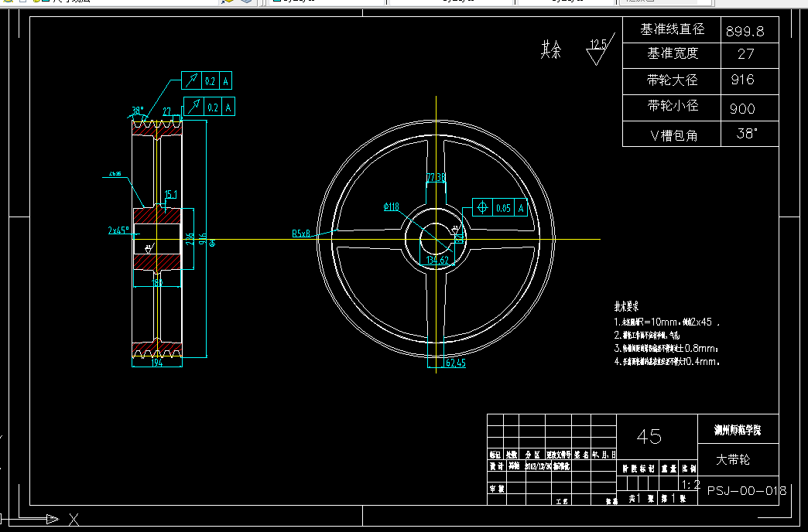The height and width of the screenshot is (532, 808).
Task: Click the 38° value beside V槽包角
Action: (x=747, y=133)
